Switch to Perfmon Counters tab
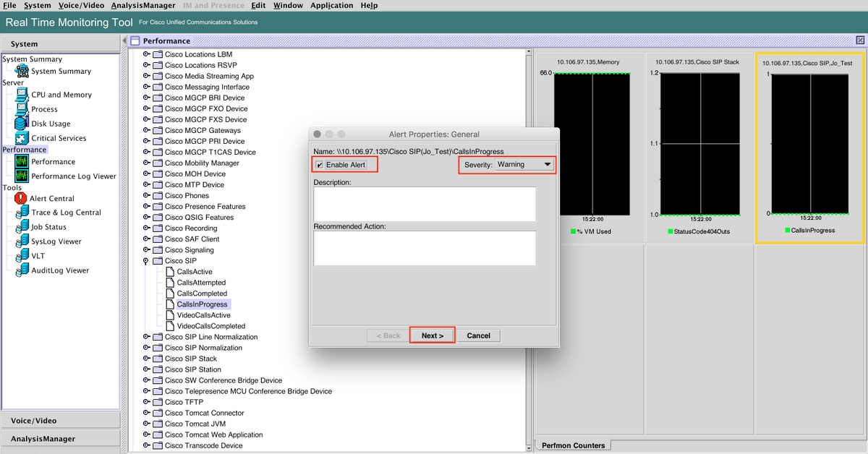 point(574,445)
